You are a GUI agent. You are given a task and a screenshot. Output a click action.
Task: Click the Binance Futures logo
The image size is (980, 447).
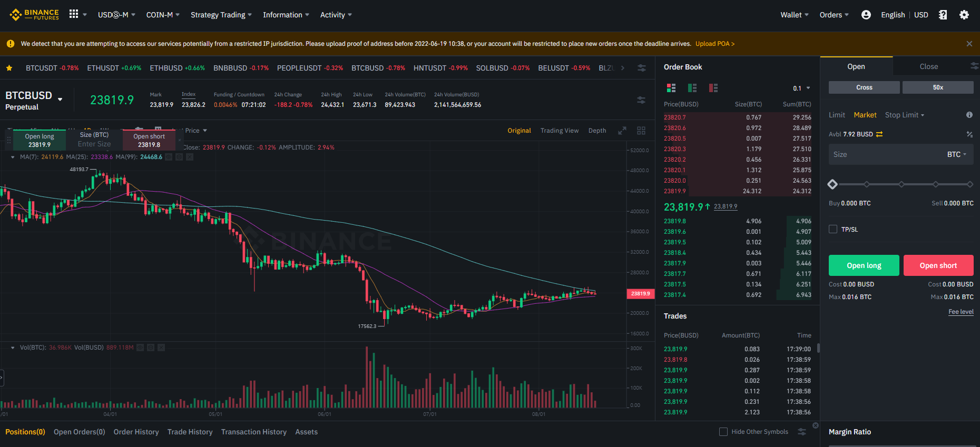(34, 15)
